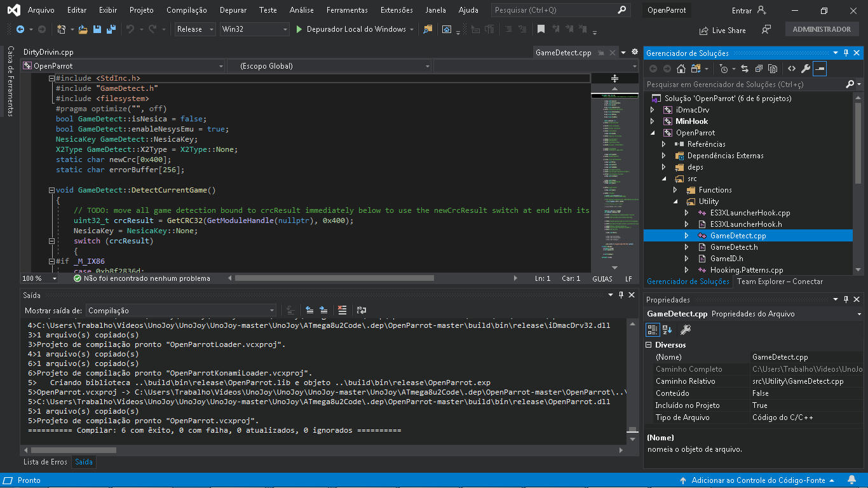Open the Compilação menu
Viewport: 868px width, 488px height.
click(187, 10)
